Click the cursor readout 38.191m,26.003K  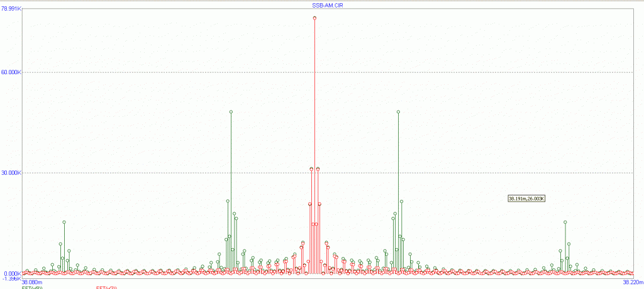pos(526,199)
